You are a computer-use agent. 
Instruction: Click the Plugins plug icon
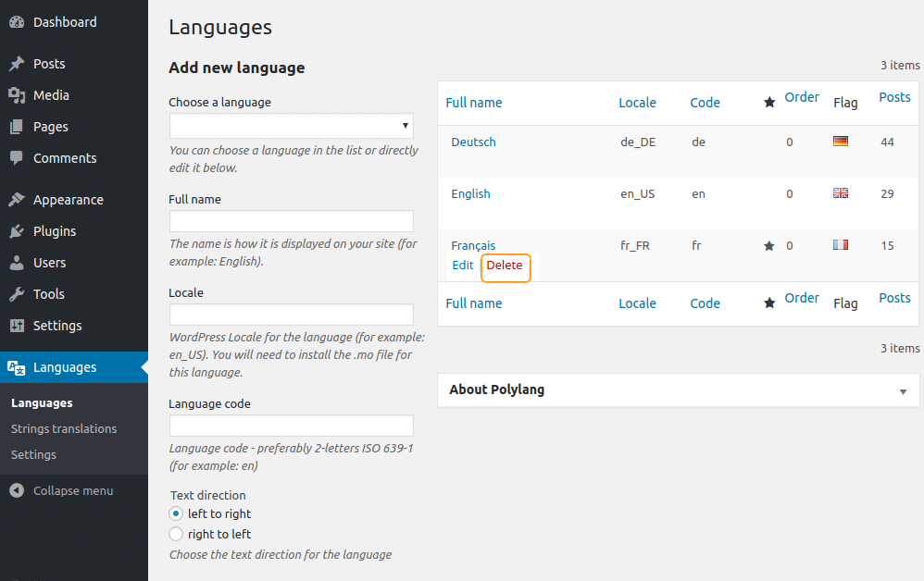pos(17,230)
